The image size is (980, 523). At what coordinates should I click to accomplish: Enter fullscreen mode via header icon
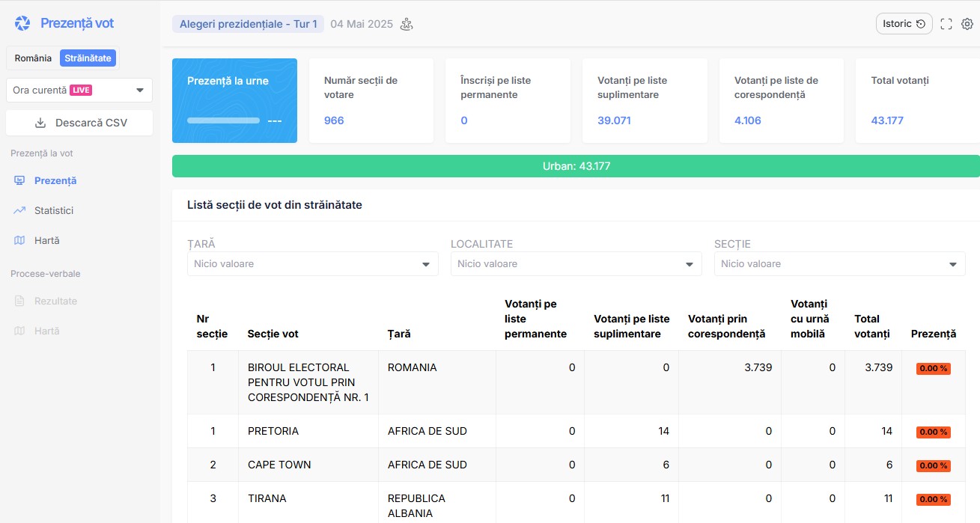click(x=946, y=24)
